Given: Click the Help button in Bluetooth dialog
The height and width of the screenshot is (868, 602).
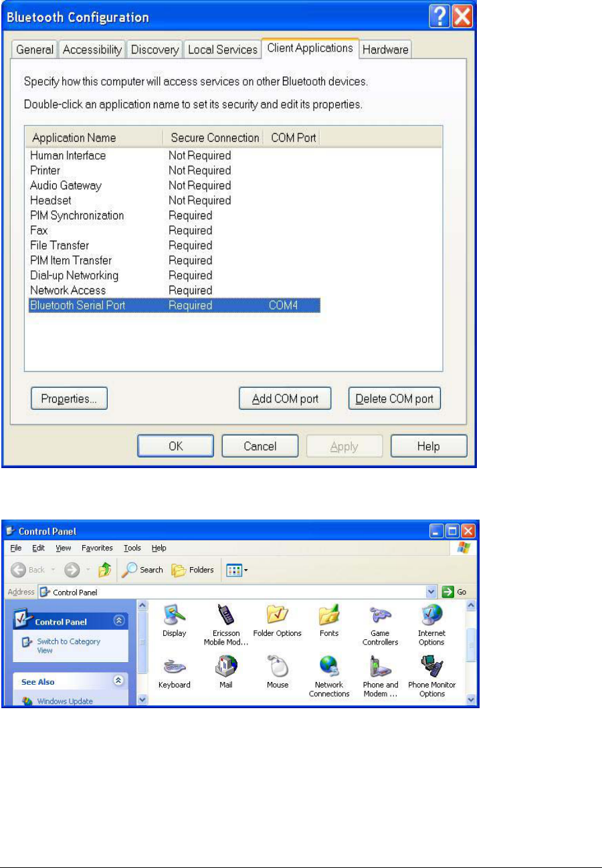Looking at the screenshot, I should coord(428,446).
